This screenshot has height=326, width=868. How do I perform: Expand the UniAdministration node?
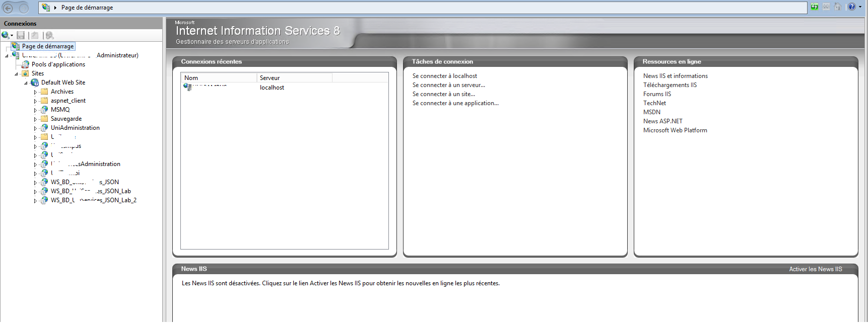(x=35, y=128)
